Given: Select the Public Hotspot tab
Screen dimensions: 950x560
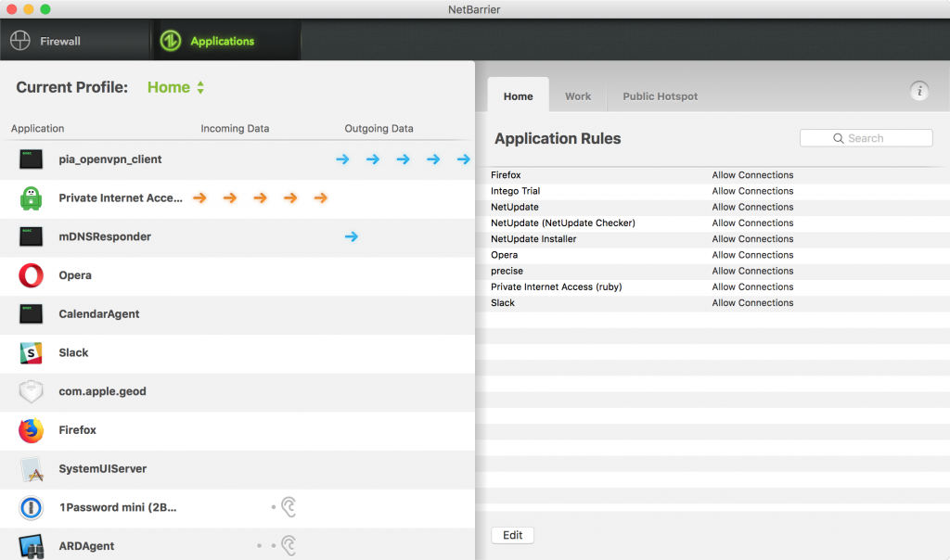Looking at the screenshot, I should pyautogui.click(x=660, y=96).
